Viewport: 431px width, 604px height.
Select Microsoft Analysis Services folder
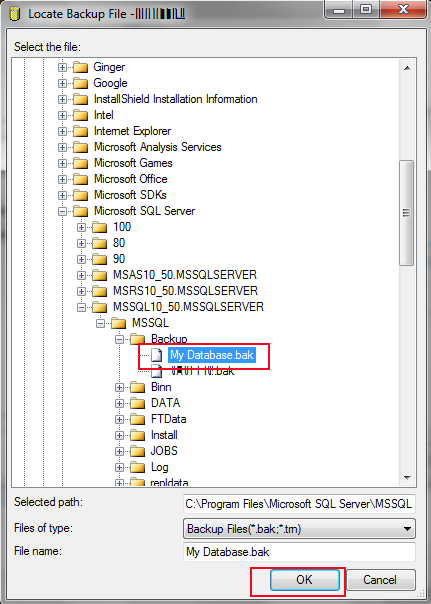tap(158, 147)
